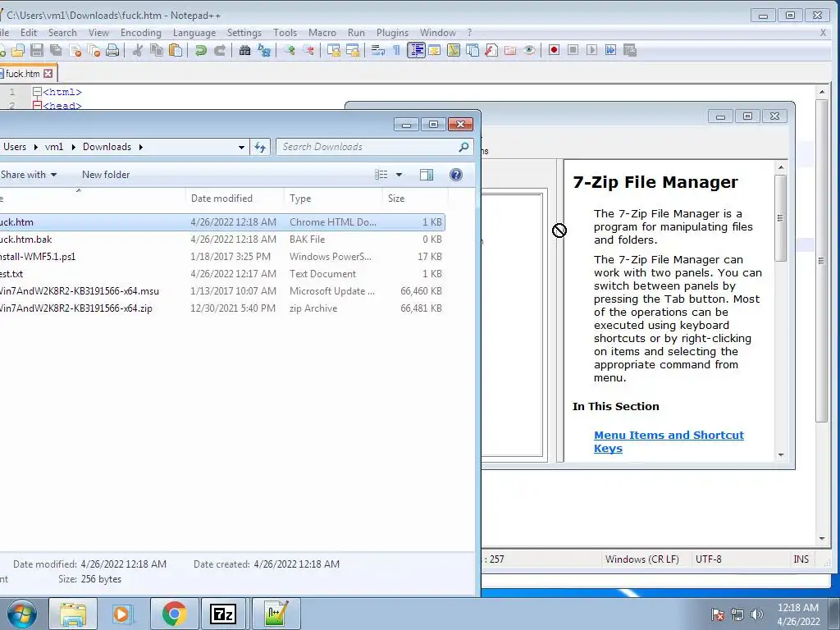Expand arrow after vm1 in address bar

pos(73,147)
